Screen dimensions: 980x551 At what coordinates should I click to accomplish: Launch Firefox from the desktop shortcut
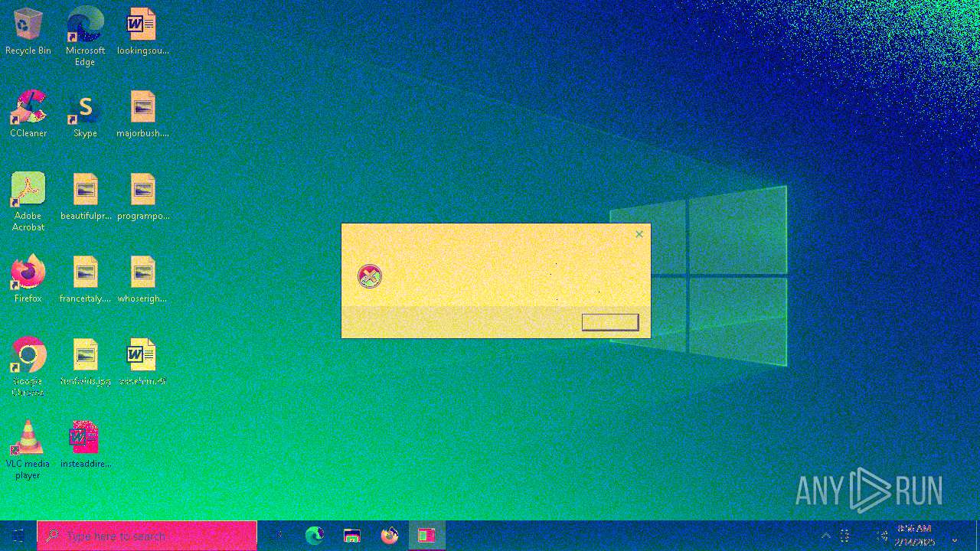(x=28, y=279)
